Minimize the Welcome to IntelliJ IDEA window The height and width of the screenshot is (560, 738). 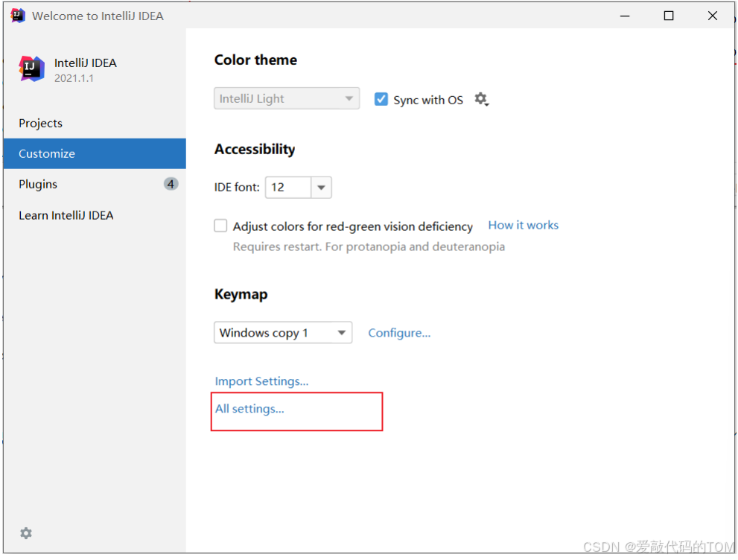[625, 16]
